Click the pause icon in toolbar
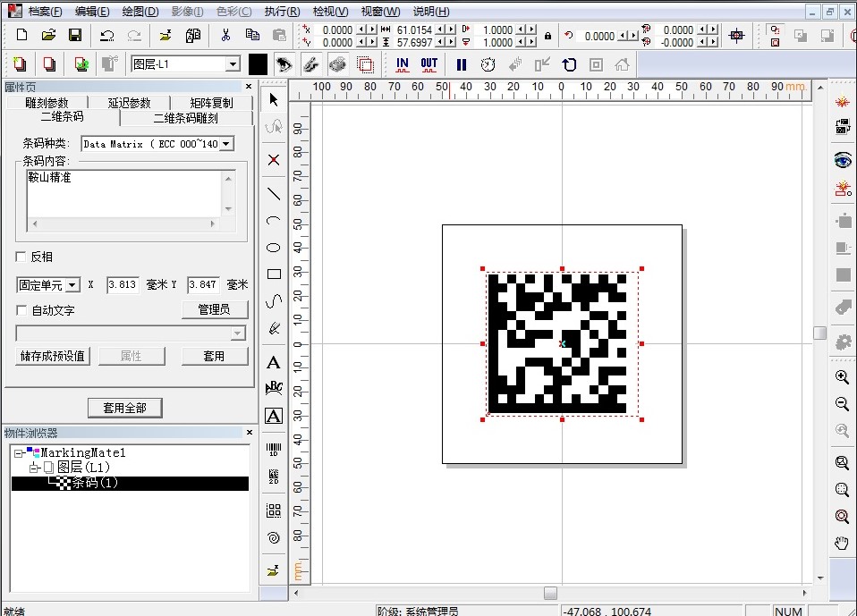This screenshot has width=857, height=616. click(x=462, y=65)
